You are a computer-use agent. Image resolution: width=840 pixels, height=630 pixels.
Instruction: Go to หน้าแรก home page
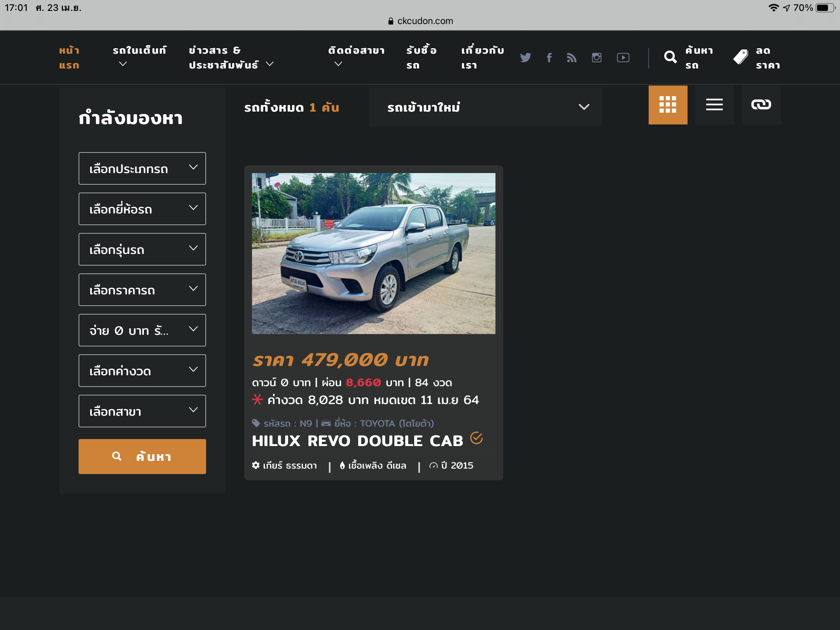[x=69, y=58]
